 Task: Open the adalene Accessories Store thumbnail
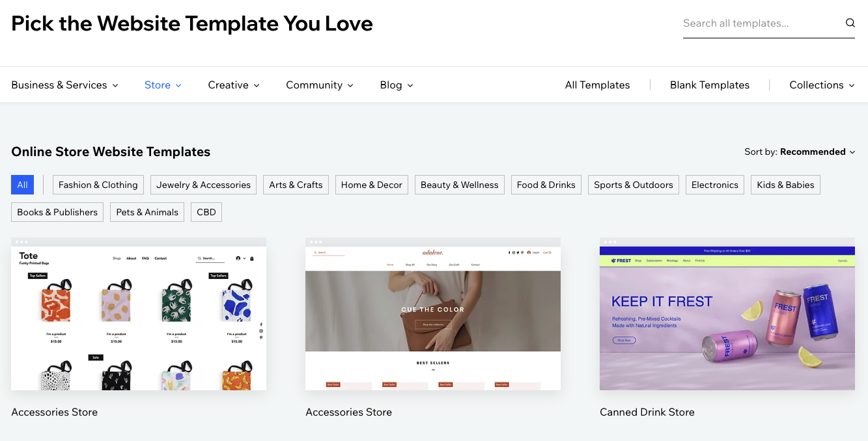(x=433, y=314)
